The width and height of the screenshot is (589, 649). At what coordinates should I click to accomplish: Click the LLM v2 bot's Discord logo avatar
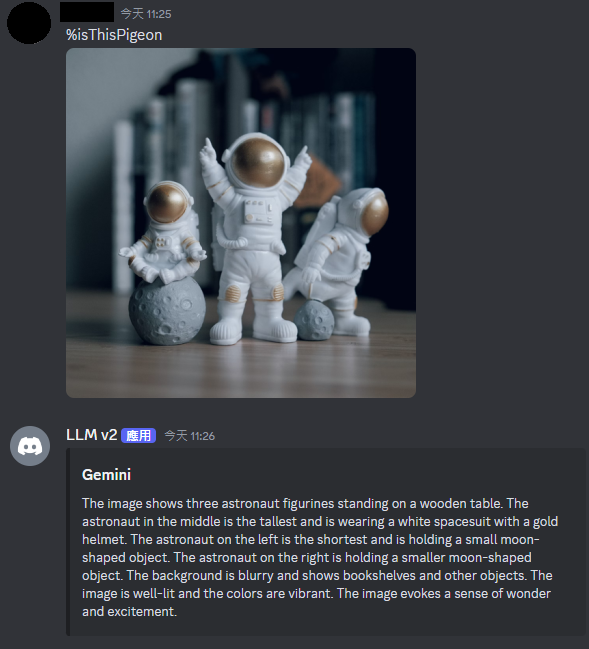[x=30, y=446]
